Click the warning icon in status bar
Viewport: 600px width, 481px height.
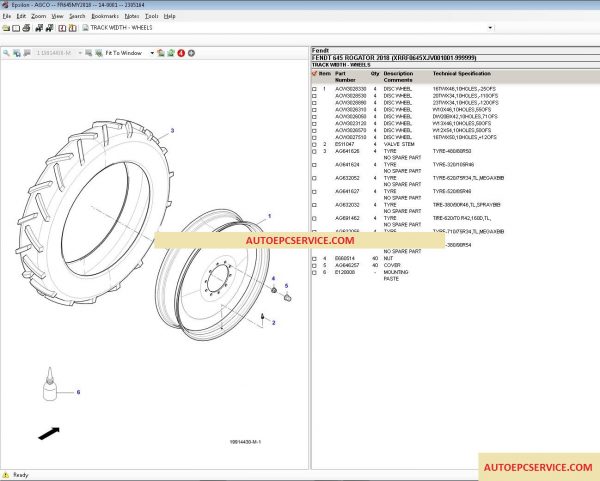pyautogui.click(x=6, y=475)
